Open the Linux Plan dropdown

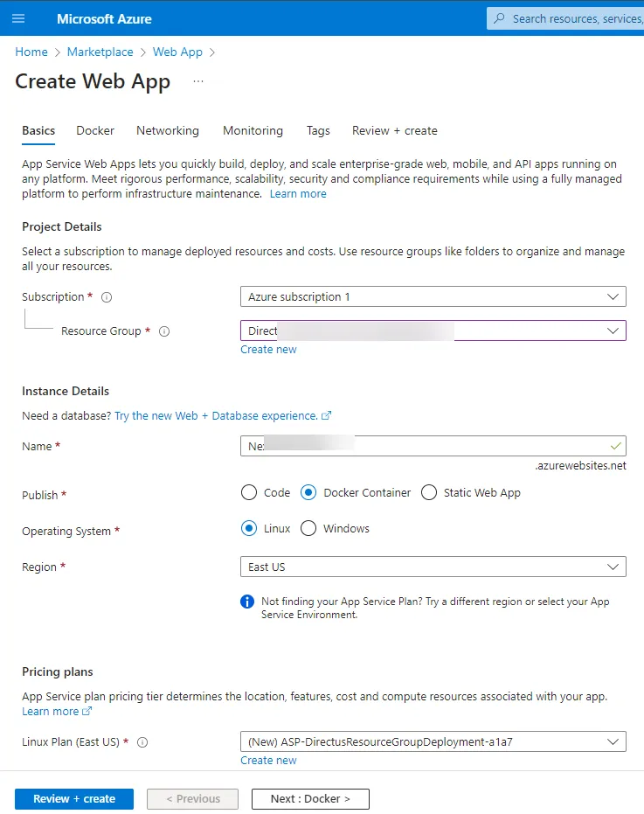point(614,741)
